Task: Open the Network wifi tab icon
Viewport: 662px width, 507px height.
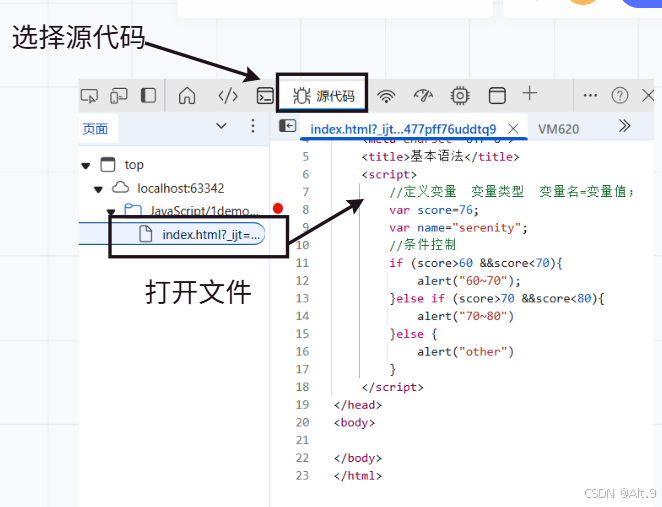Action: (x=386, y=96)
